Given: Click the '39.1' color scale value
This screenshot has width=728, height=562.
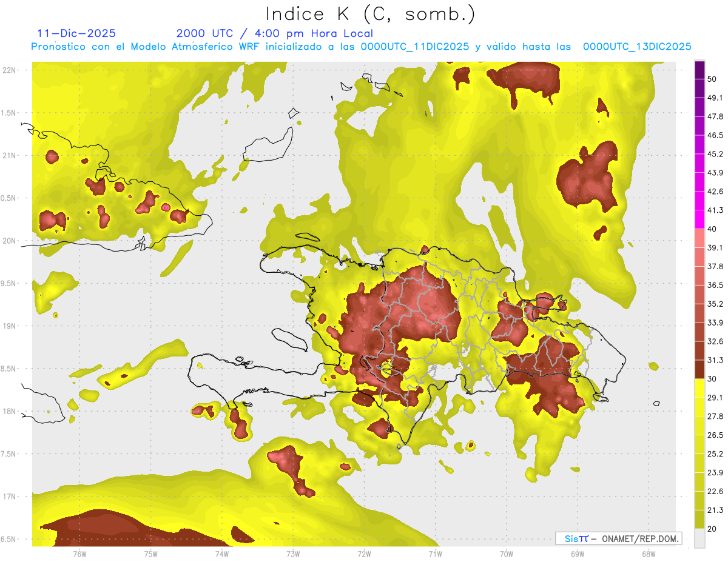Looking at the screenshot, I should click(715, 248).
